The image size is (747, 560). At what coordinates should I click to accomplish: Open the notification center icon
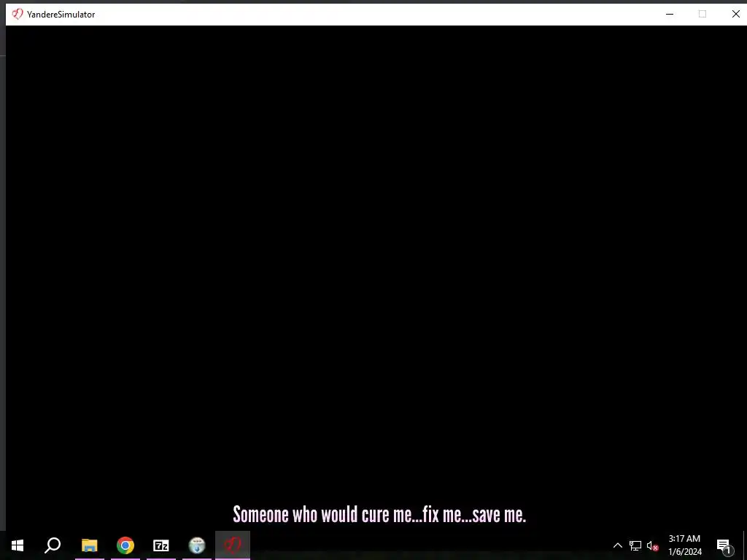[x=724, y=545]
